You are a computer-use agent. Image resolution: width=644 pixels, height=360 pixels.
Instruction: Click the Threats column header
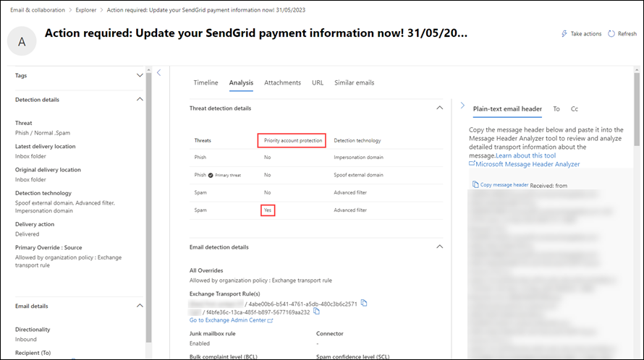(x=203, y=140)
